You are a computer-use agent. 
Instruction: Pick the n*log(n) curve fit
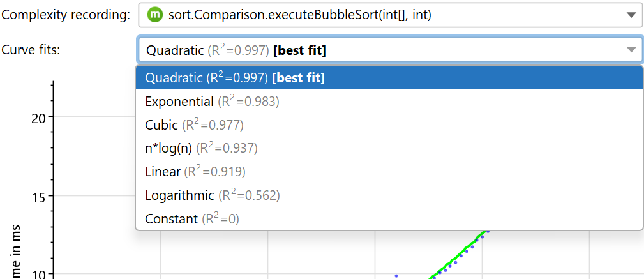[x=201, y=149]
